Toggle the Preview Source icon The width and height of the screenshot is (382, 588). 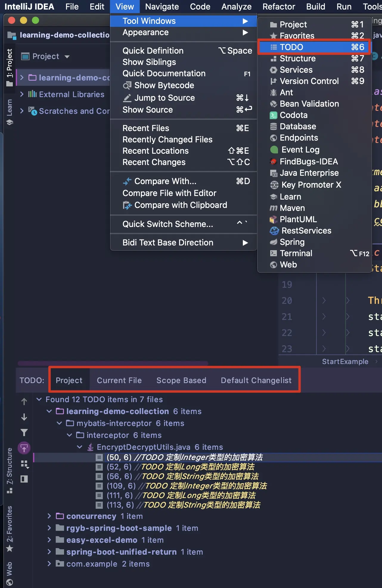click(x=24, y=479)
